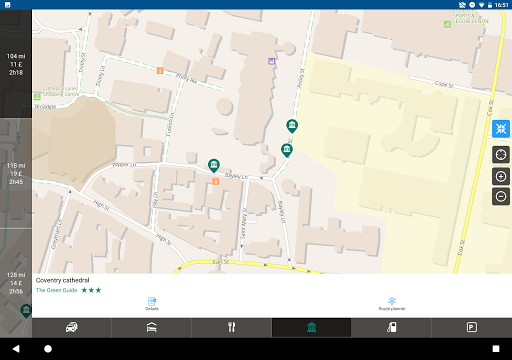Viewport: 512px width, 360px height.
Task: Open the Route planner icon
Action: pyautogui.click(x=392, y=304)
